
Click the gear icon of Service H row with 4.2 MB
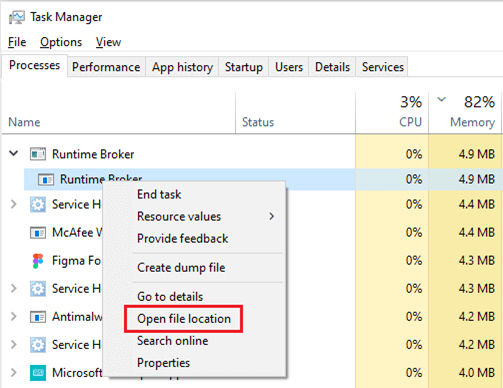click(38, 345)
